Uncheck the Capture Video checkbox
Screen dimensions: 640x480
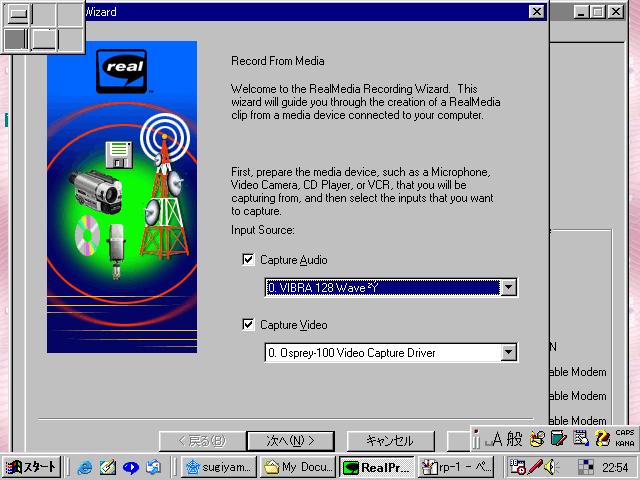248,324
